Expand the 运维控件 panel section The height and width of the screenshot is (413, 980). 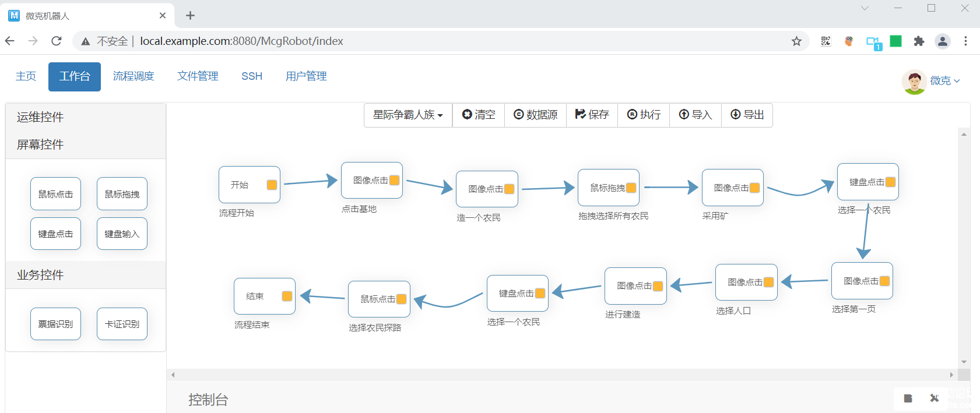coord(40,117)
